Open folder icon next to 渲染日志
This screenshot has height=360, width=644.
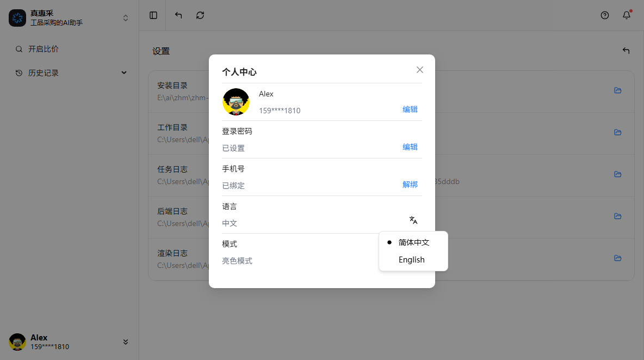click(617, 258)
